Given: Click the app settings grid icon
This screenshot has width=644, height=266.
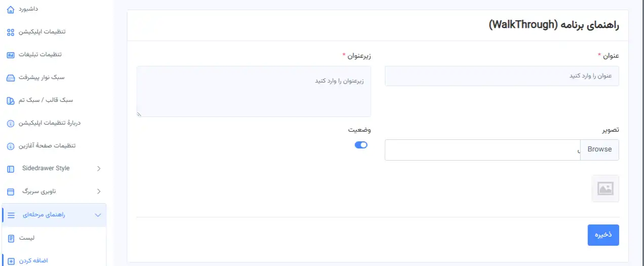Looking at the screenshot, I should tap(11, 32).
